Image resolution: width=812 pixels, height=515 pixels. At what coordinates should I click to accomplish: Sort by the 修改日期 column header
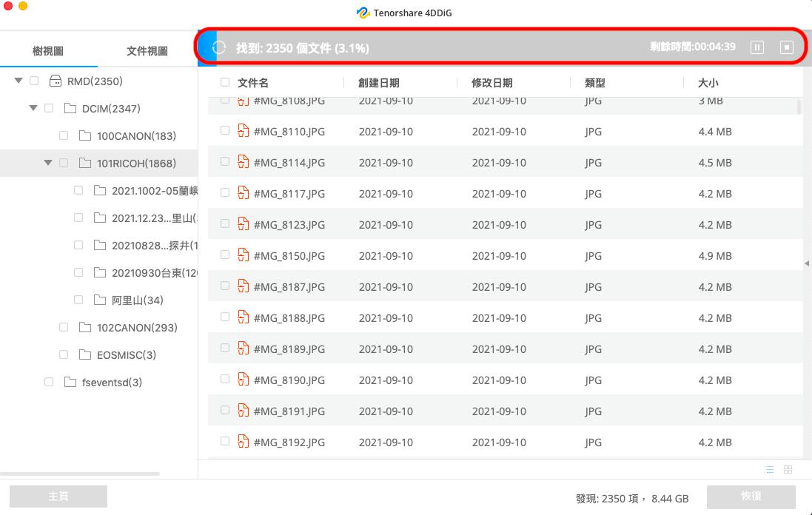[492, 83]
